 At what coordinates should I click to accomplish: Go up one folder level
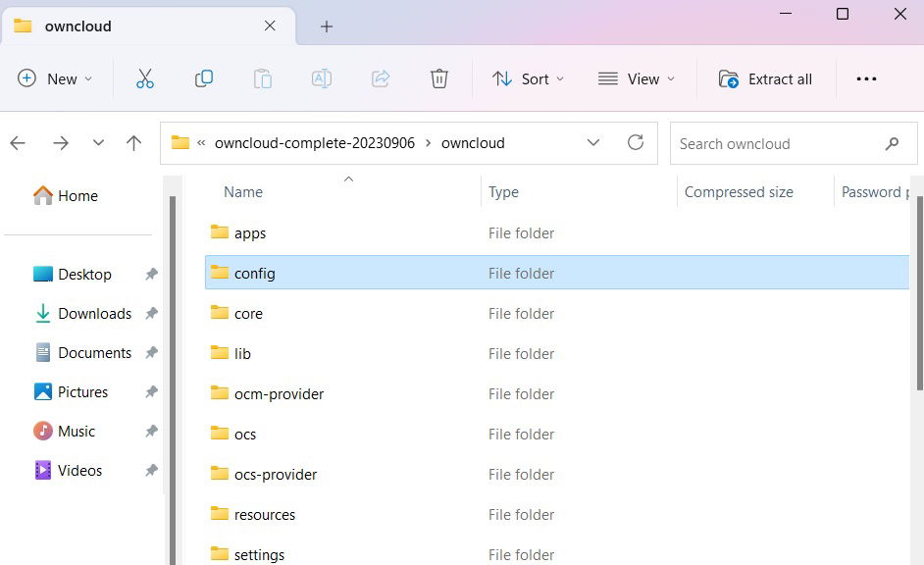(134, 142)
